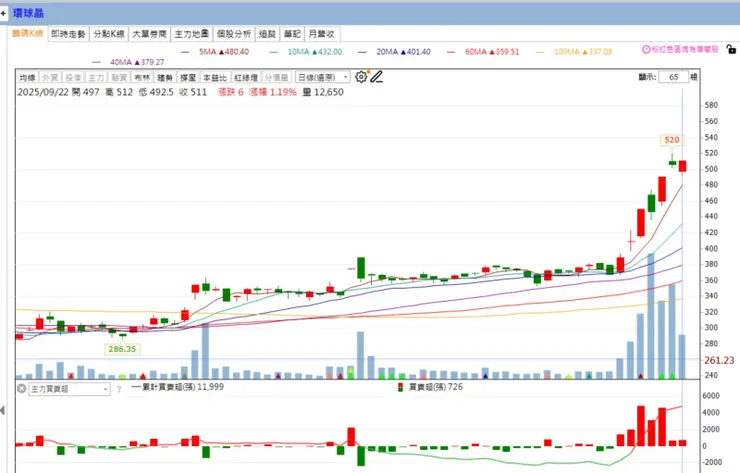Click the red-green 買賣超 legend icon
Image resolution: width=740 pixels, height=473 pixels.
coord(400,387)
